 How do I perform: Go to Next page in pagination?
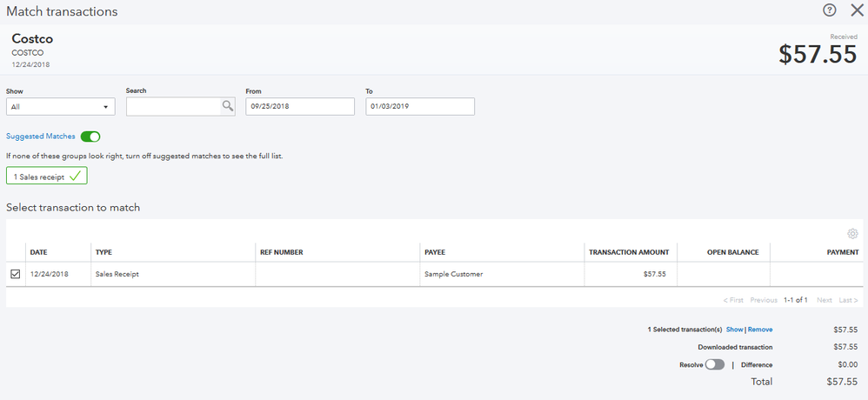tap(825, 300)
